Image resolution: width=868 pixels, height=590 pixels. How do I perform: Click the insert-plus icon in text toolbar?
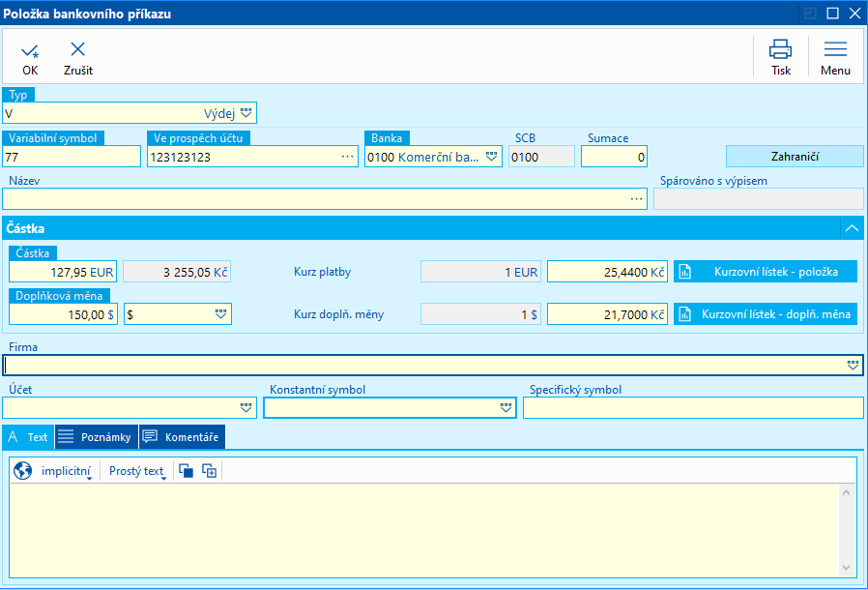(x=210, y=471)
